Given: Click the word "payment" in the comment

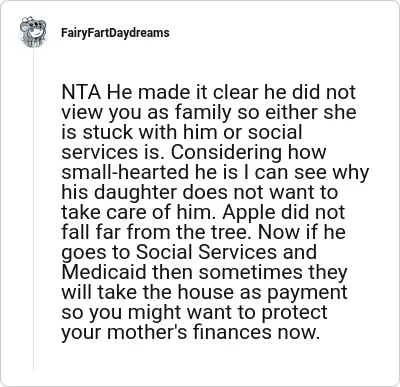Looking at the screenshot, I should click(312, 293).
